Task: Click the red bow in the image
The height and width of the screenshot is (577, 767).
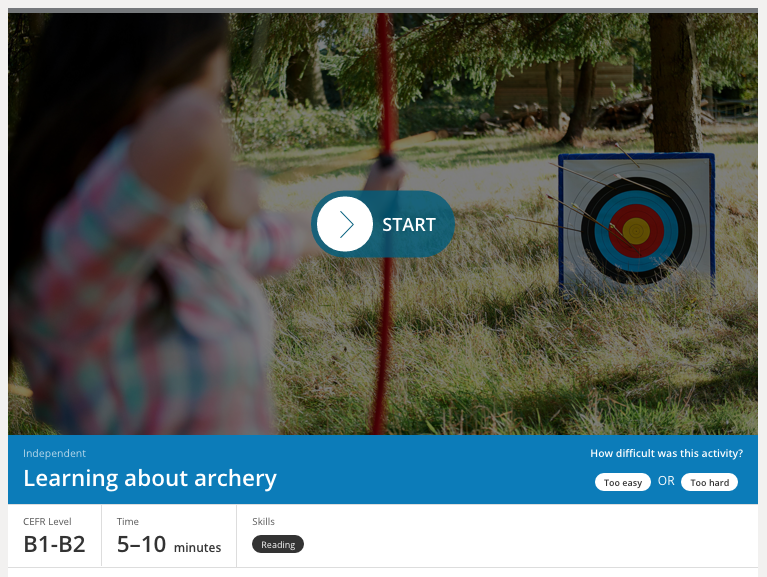Action: pyautogui.click(x=385, y=223)
